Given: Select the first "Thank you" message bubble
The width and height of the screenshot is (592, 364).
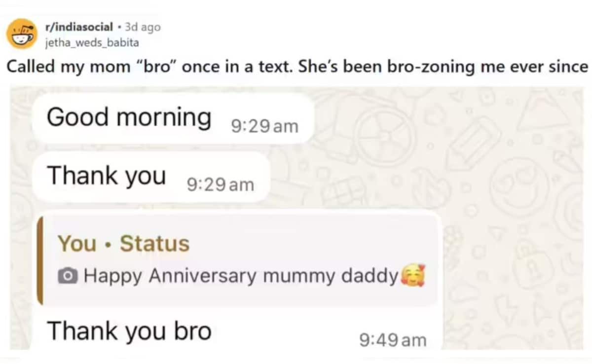Looking at the screenshot, I should [106, 176].
